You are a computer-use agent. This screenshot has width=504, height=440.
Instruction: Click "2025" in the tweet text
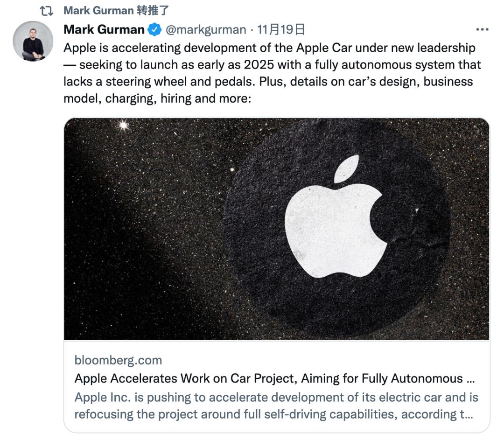pyautogui.click(x=258, y=65)
